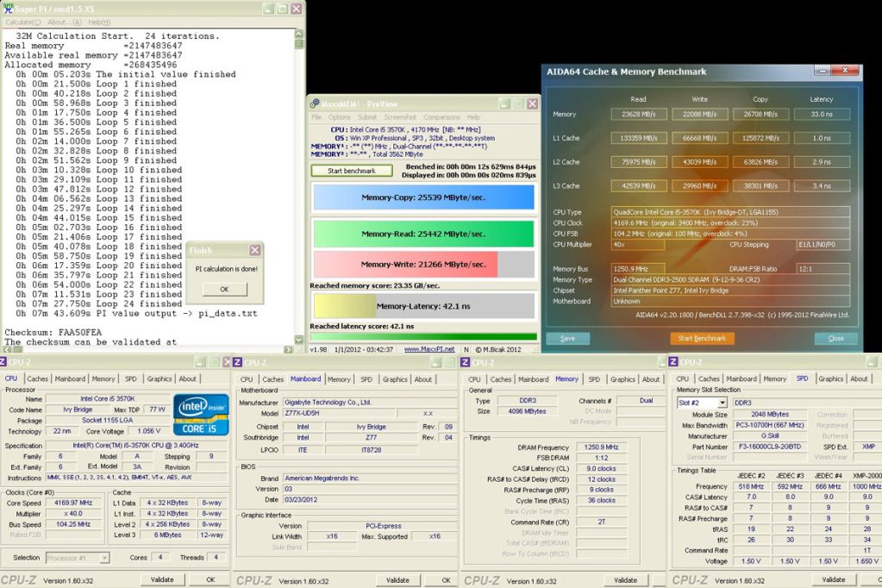The width and height of the screenshot is (882, 588).
Task: Click the AIDA64 CPU Multiplier 40x field
Action: point(637,245)
